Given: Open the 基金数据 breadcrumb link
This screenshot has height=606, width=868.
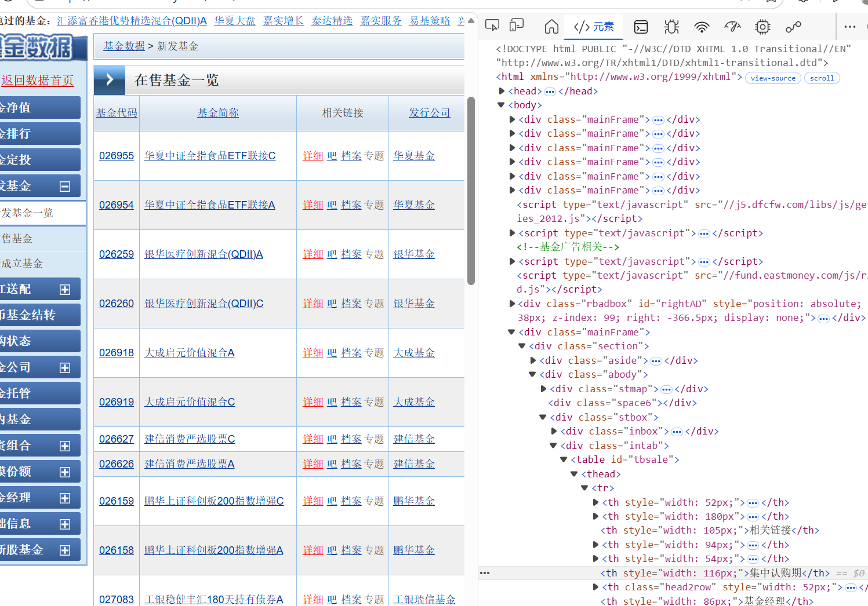Looking at the screenshot, I should (124, 46).
